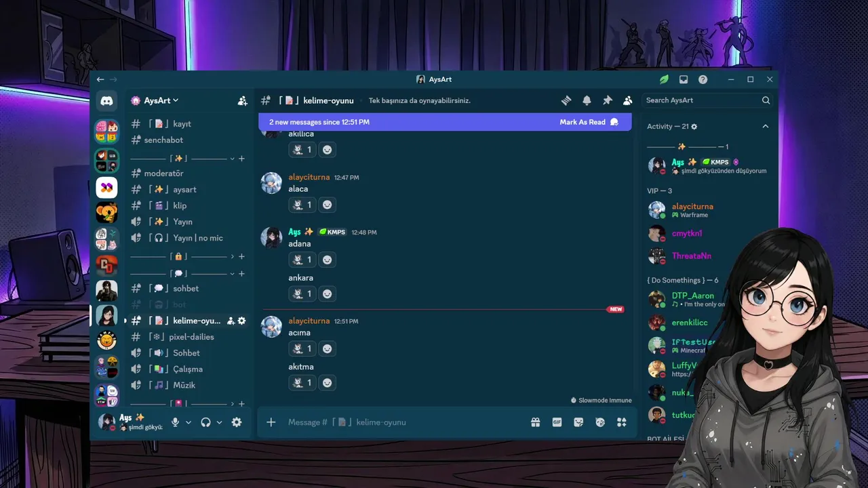Open the Threads icon in channel header
Screen dimensions: 868x488
point(566,100)
